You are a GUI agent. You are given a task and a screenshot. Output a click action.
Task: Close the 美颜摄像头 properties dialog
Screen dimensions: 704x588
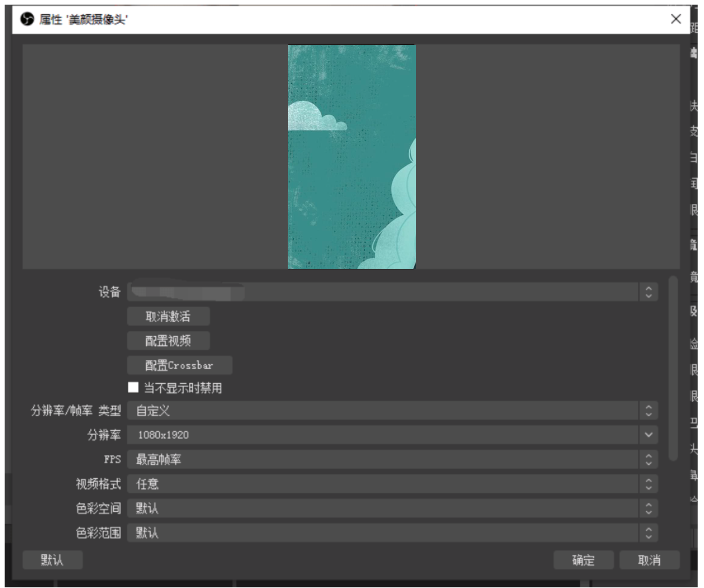tap(675, 19)
